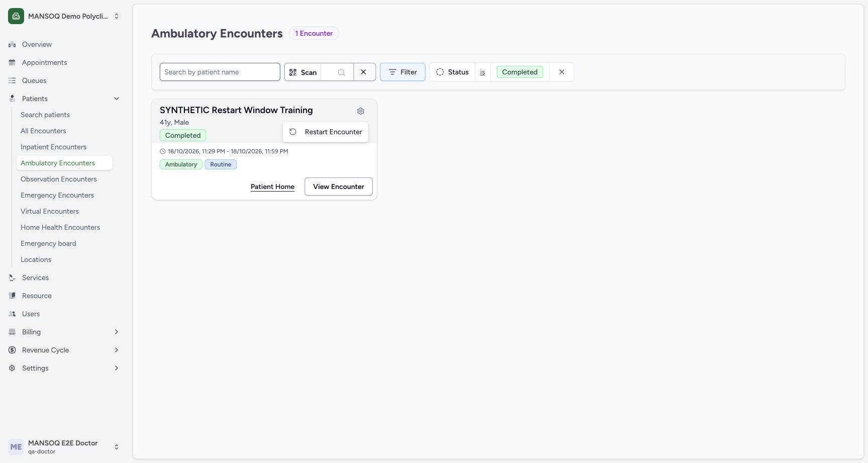Click the Completed filter value chip

(520, 72)
